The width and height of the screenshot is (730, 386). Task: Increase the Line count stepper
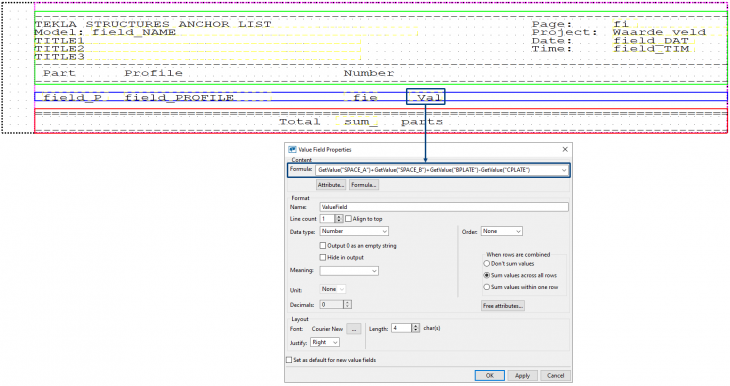click(x=339, y=217)
